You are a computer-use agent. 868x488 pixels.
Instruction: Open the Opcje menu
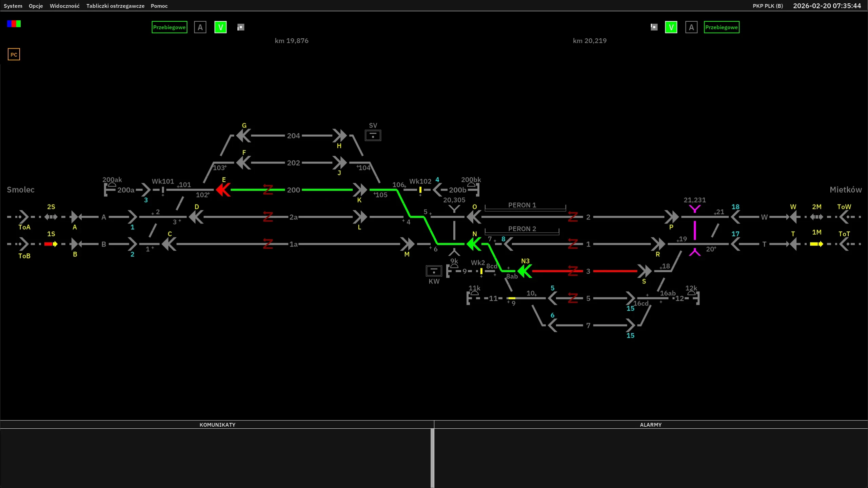click(x=36, y=6)
